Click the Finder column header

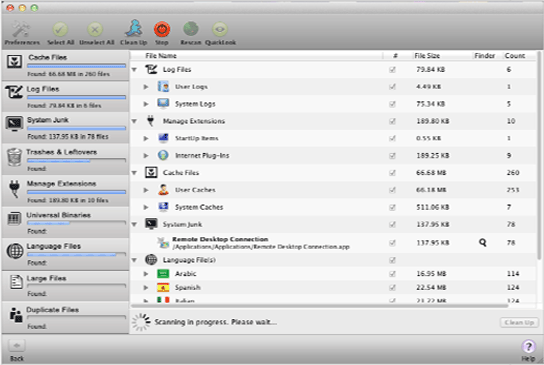click(485, 56)
